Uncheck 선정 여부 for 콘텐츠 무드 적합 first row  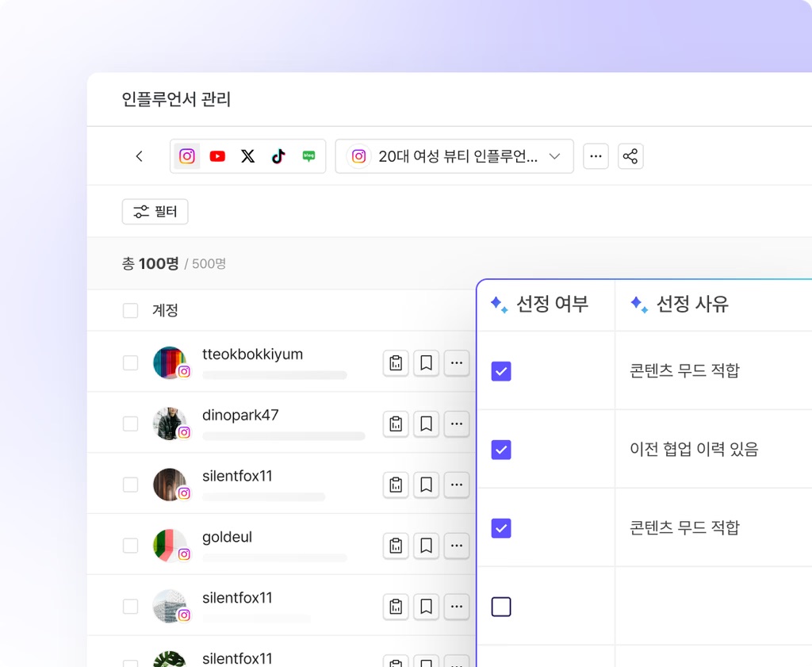point(501,371)
